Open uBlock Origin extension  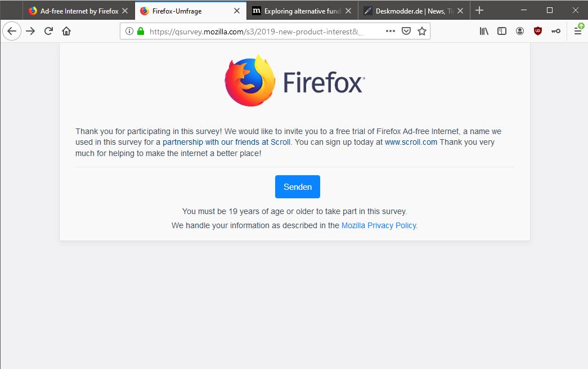click(538, 31)
